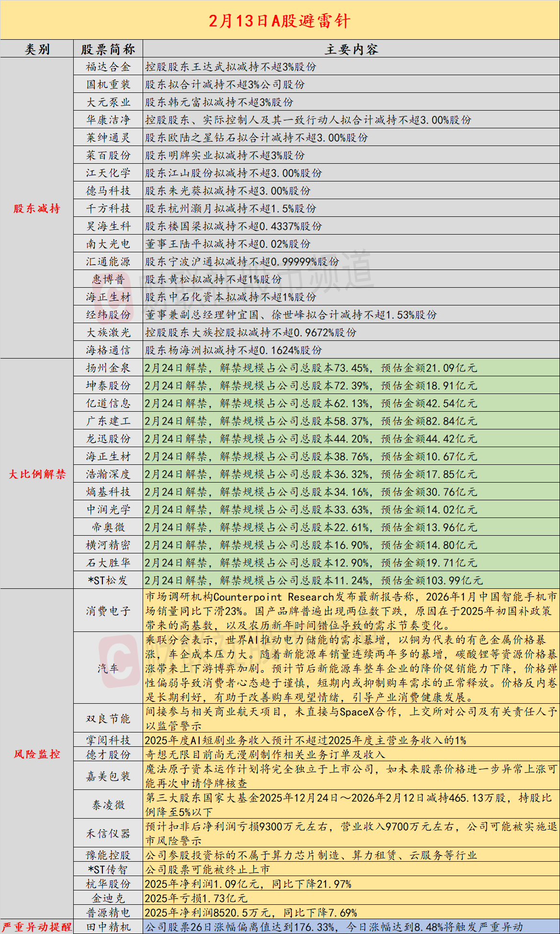Click content 公司股票可能被终止上市
This screenshot has height=934, width=560.
(x=208, y=870)
